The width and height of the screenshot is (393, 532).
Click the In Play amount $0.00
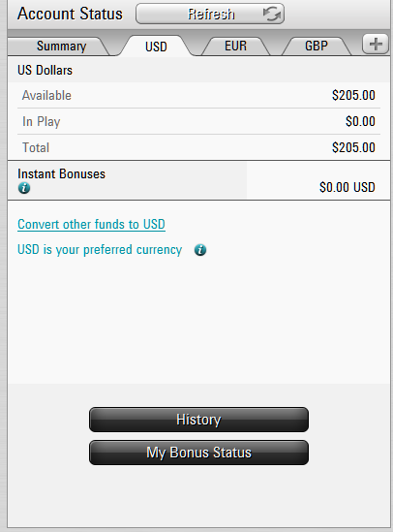[x=360, y=121]
